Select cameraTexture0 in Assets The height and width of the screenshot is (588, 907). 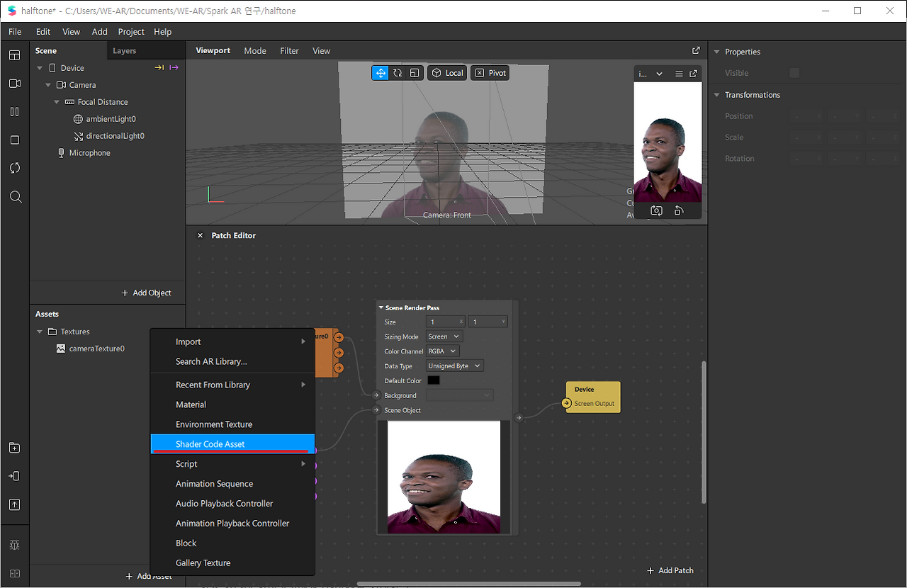click(x=97, y=349)
